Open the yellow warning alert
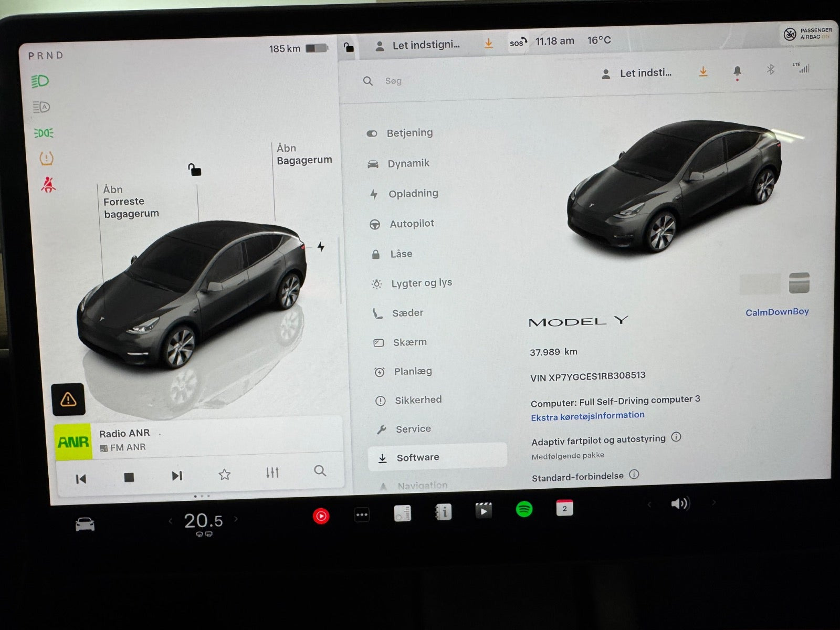The width and height of the screenshot is (840, 630). point(68,400)
